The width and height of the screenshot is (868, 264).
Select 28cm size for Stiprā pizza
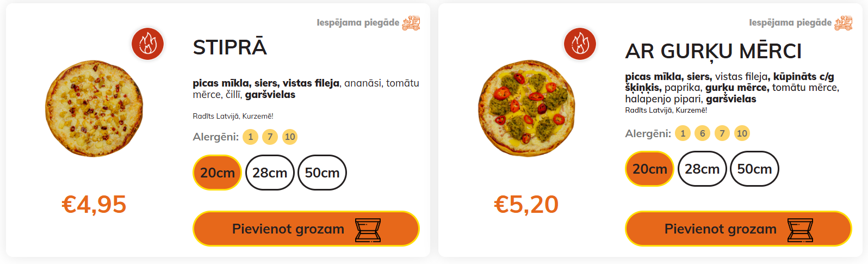[x=270, y=173]
